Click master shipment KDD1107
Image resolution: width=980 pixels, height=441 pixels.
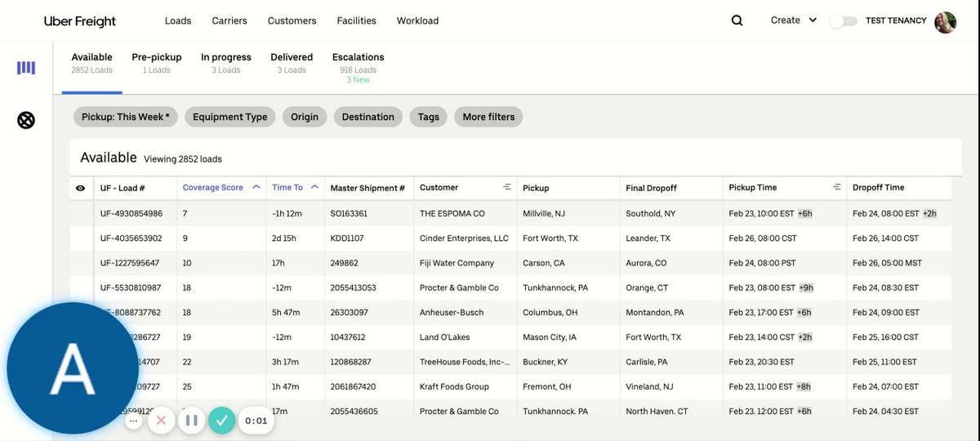point(347,238)
